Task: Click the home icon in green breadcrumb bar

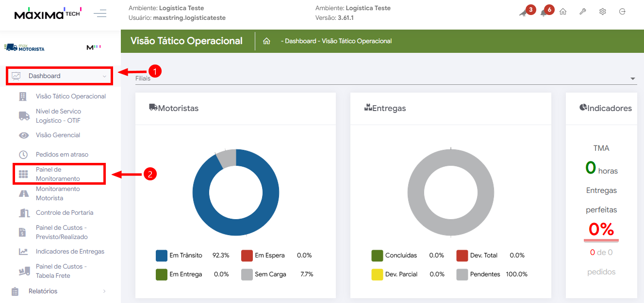Action: coord(266,41)
